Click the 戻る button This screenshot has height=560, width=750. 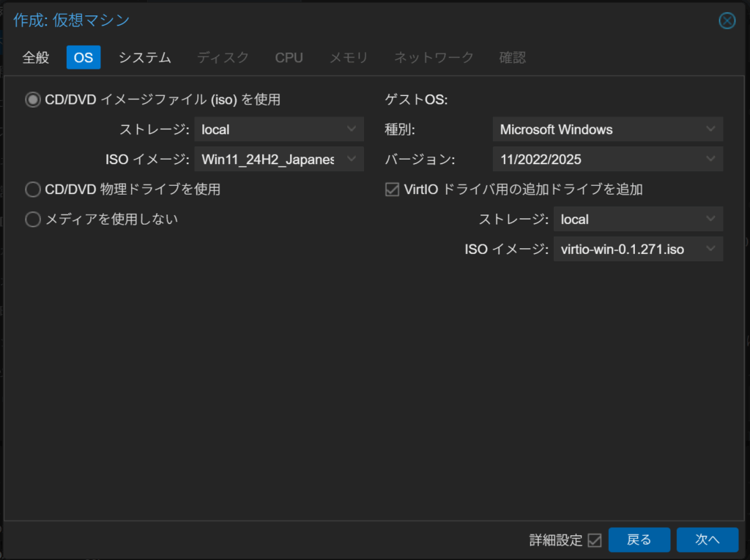[x=639, y=540]
